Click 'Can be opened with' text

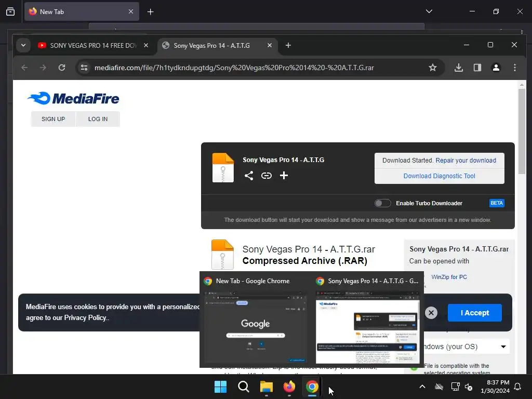tap(439, 261)
